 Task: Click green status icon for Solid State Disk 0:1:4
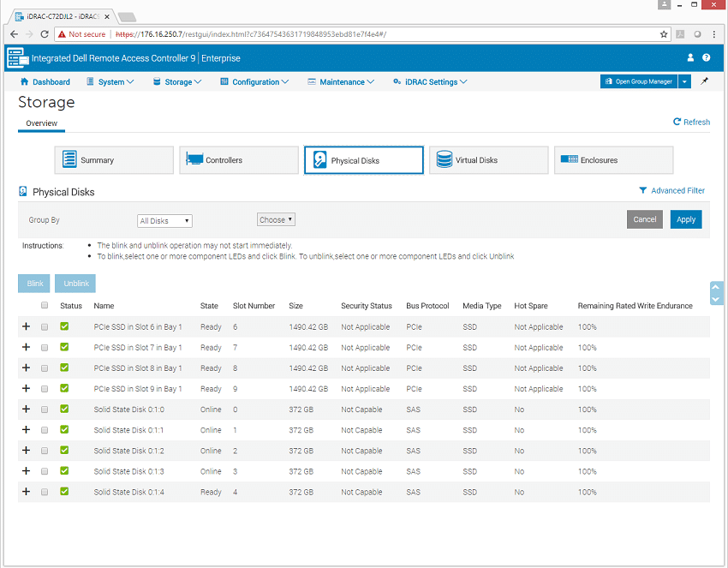click(64, 491)
